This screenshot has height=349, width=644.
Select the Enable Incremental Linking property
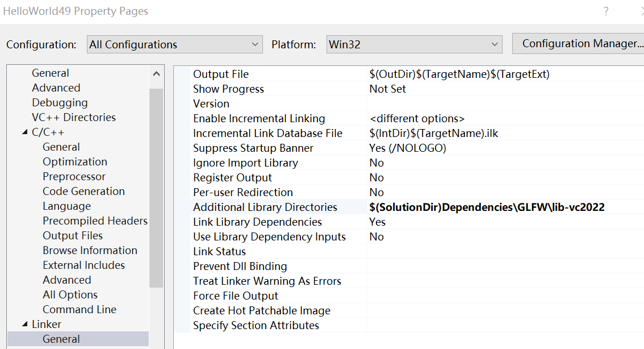(x=259, y=119)
